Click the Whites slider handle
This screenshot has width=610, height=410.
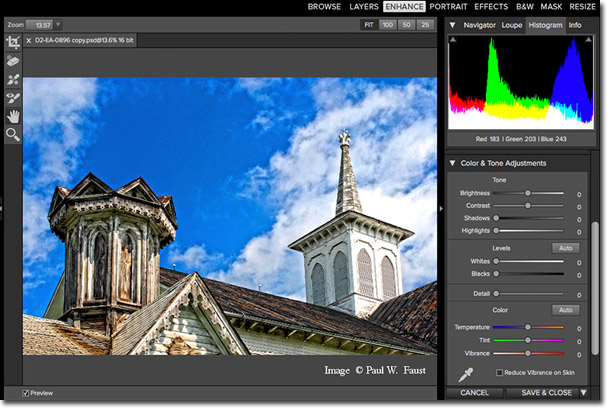(x=496, y=261)
